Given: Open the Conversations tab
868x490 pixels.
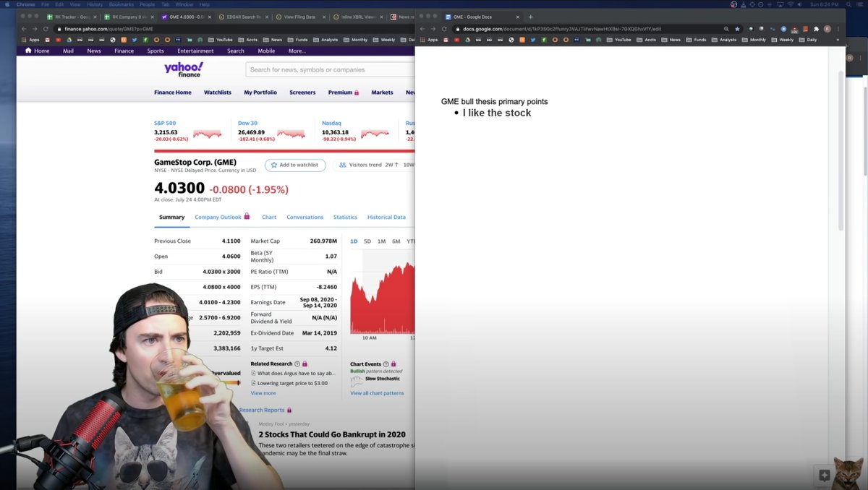Looking at the screenshot, I should [305, 217].
